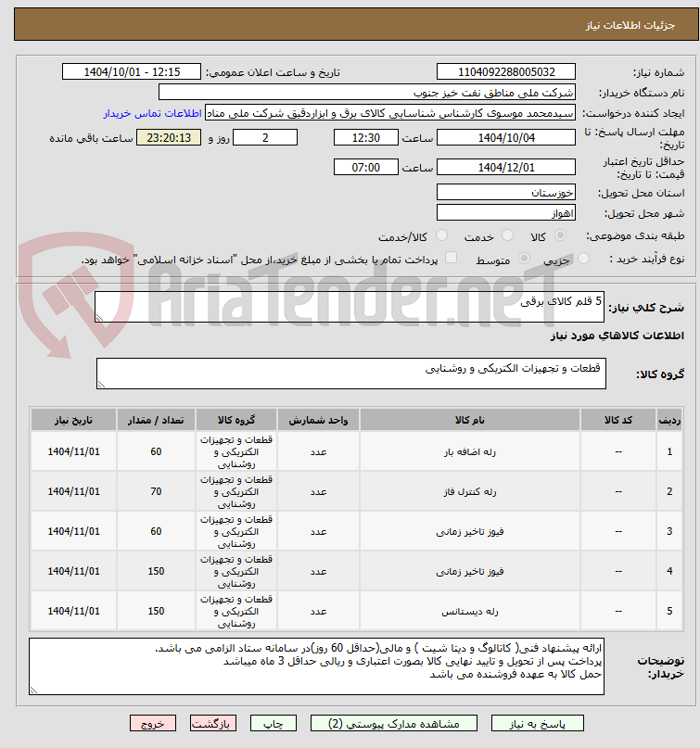This screenshot has width=700, height=748.
Task: Select the رله اضافه بار table row
Action: [356, 451]
